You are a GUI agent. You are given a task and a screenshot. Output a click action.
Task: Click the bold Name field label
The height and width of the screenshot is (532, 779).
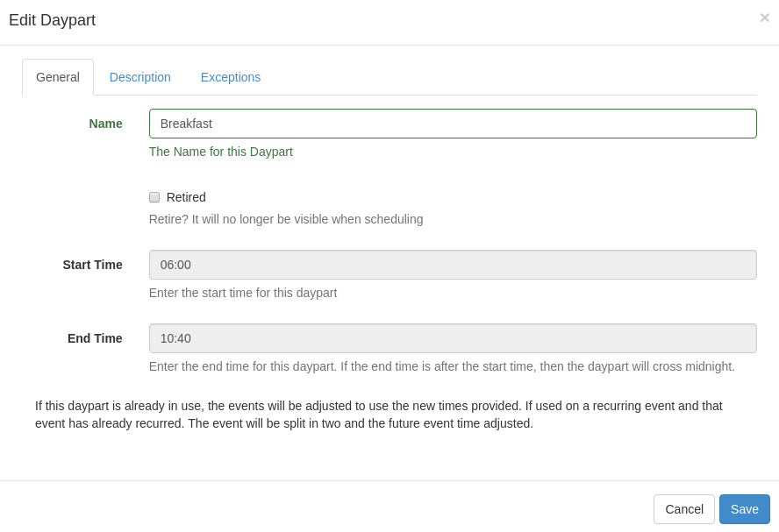pyautogui.click(x=105, y=124)
